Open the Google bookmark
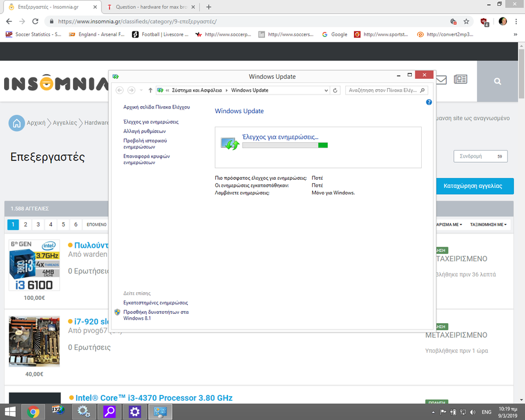Image resolution: width=525 pixels, height=420 pixels. pyautogui.click(x=334, y=34)
